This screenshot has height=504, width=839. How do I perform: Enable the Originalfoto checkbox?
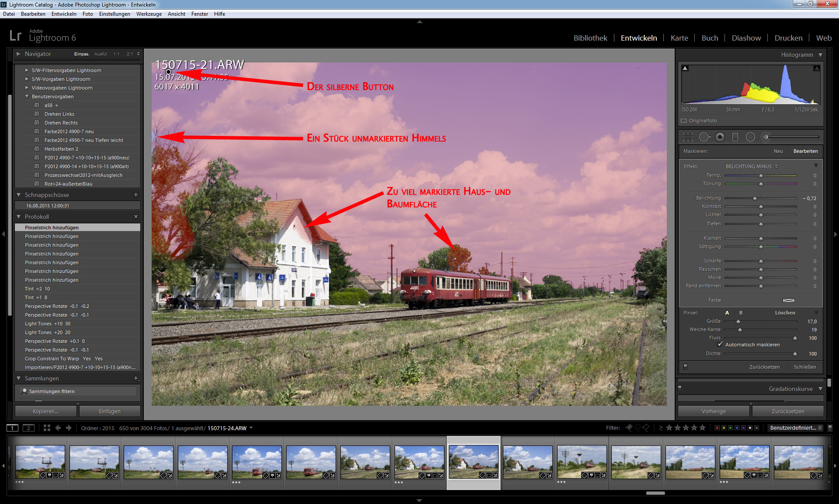(x=684, y=121)
